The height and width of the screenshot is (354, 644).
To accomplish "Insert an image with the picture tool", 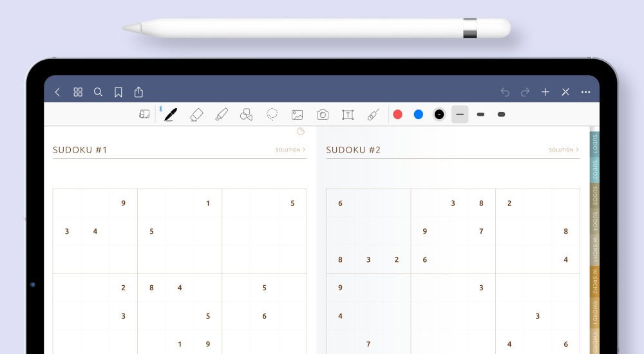I will click(x=297, y=115).
